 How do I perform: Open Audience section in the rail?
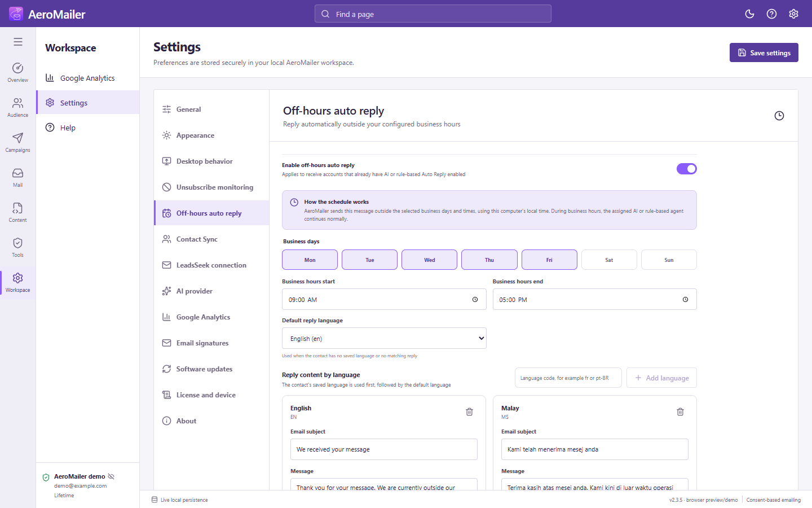18,107
